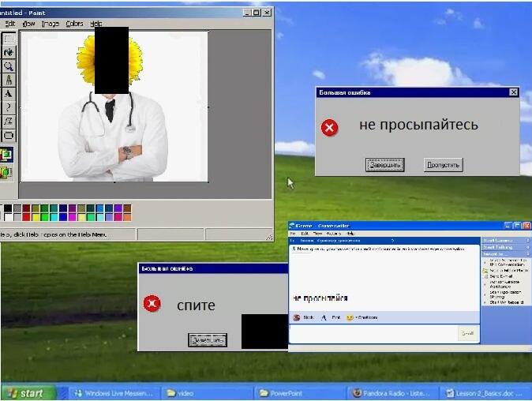Choose the transparent selection option in Paint
Image resolution: width=532 pixels, height=401 pixels.
(6, 172)
